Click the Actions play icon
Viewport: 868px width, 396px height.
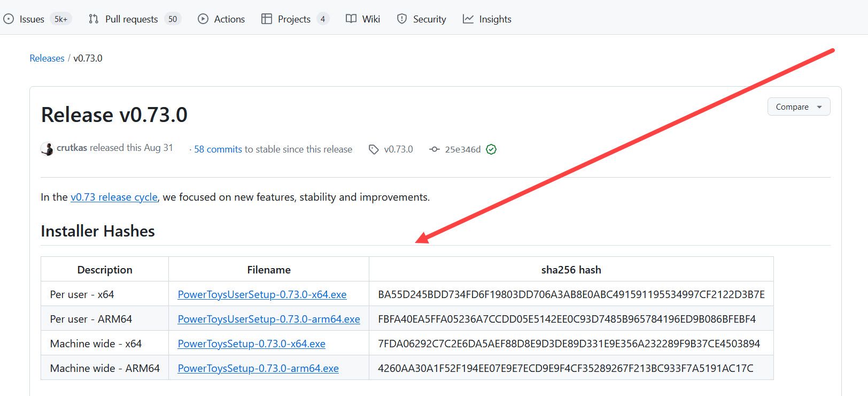pos(203,19)
